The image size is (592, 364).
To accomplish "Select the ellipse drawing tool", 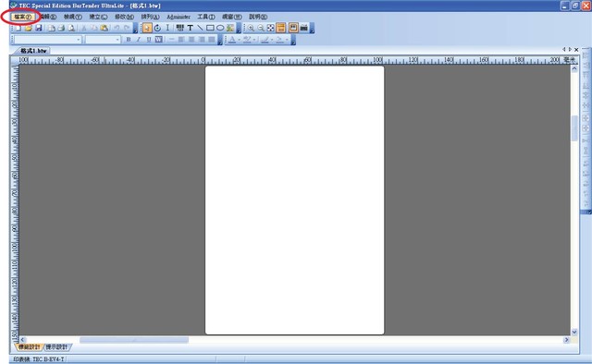I will (x=220, y=28).
